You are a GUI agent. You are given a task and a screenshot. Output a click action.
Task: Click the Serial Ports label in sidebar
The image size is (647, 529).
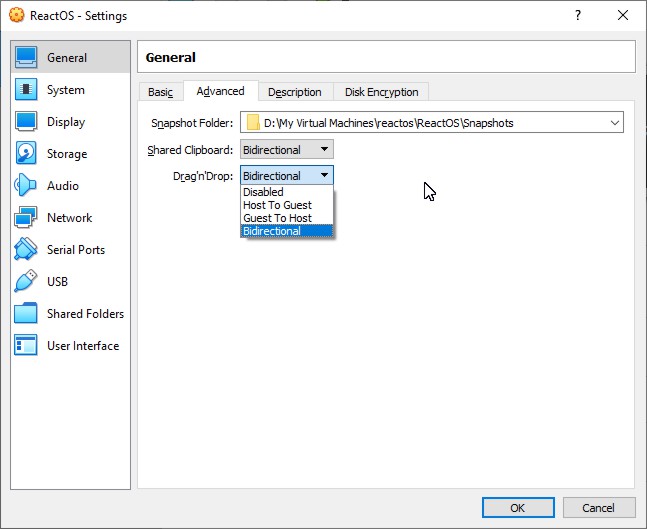(x=76, y=250)
